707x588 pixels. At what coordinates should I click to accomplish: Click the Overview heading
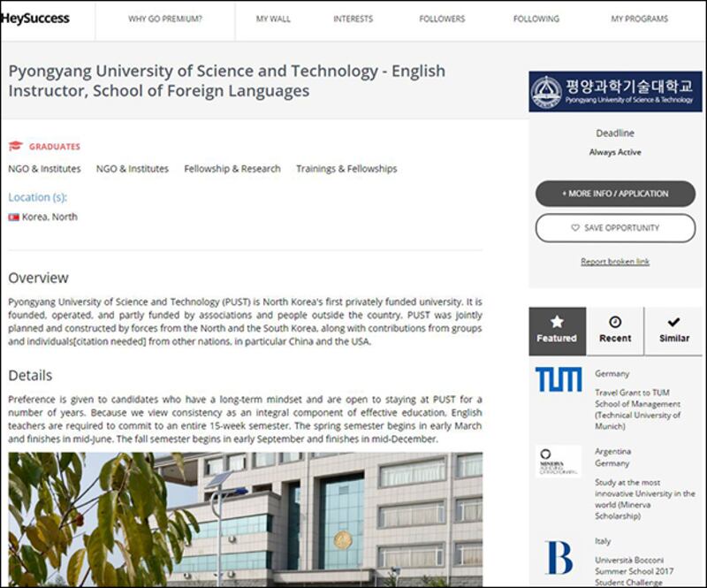click(x=38, y=278)
